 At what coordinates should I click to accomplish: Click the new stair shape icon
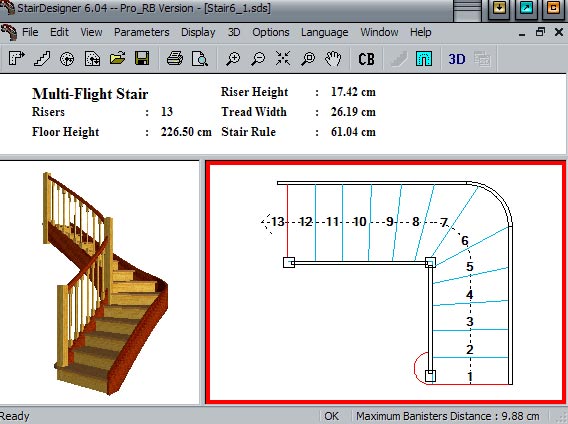[x=17, y=58]
